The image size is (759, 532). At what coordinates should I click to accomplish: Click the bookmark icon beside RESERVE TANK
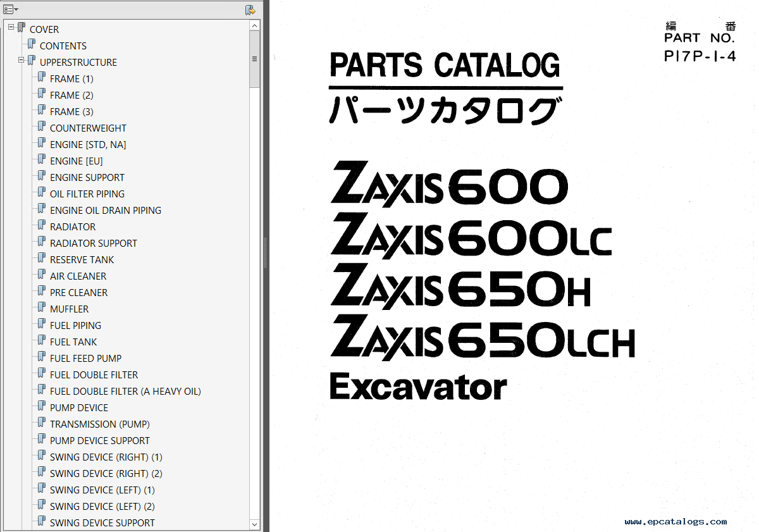click(x=42, y=259)
